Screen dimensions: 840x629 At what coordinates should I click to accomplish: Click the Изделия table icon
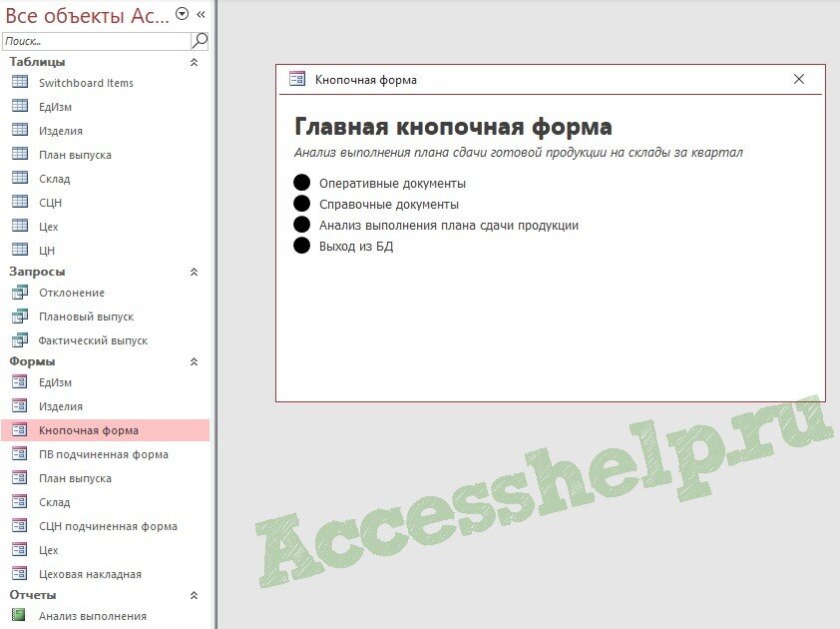[x=20, y=130]
